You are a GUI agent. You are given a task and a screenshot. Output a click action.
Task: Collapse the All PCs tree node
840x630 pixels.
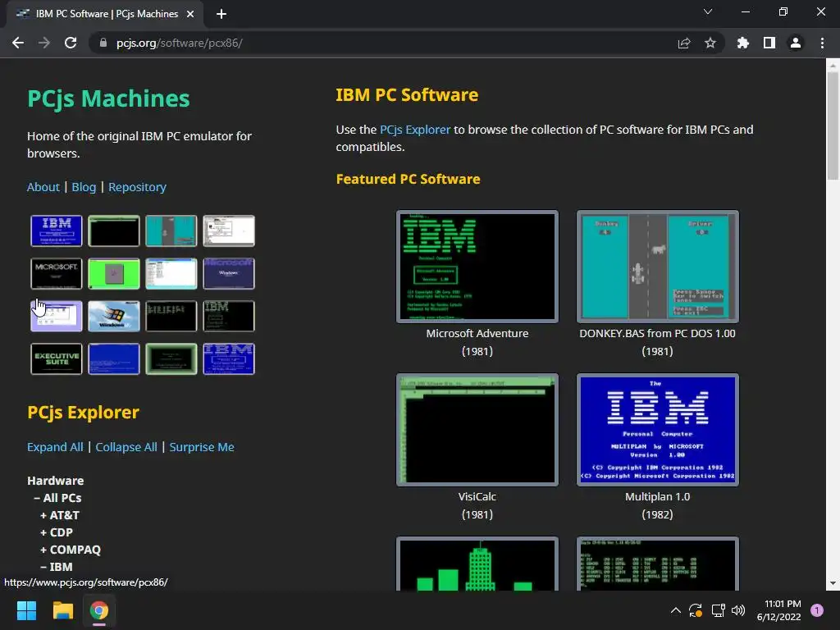pos(57,498)
